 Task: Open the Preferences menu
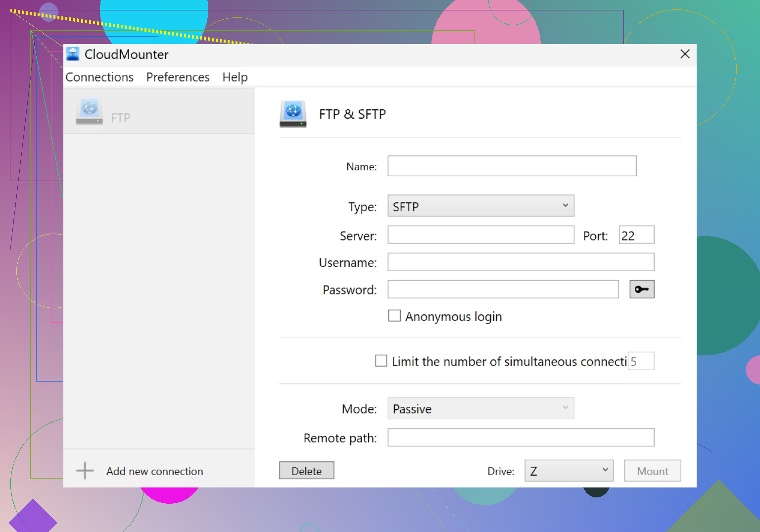[x=178, y=77]
